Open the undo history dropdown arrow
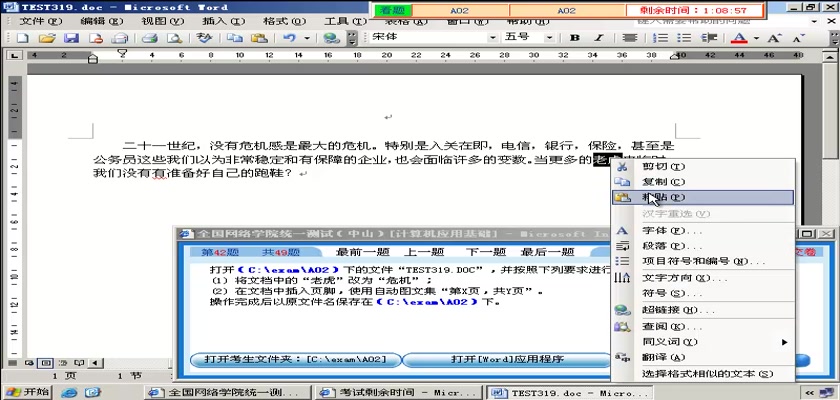Screen dimensions: 840x400 coord(307,38)
